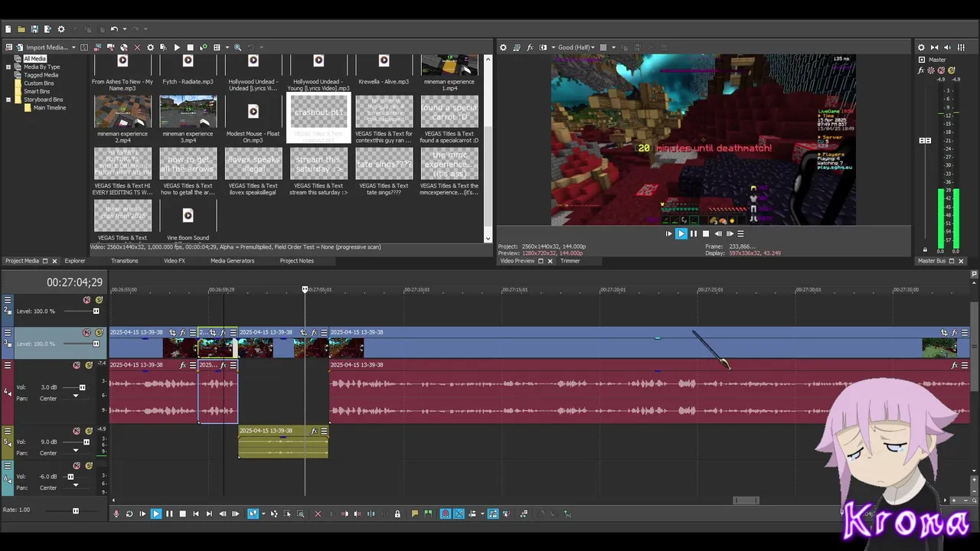This screenshot has height=551, width=980.
Task: Switch to the Media Generators tab
Action: pos(233,261)
